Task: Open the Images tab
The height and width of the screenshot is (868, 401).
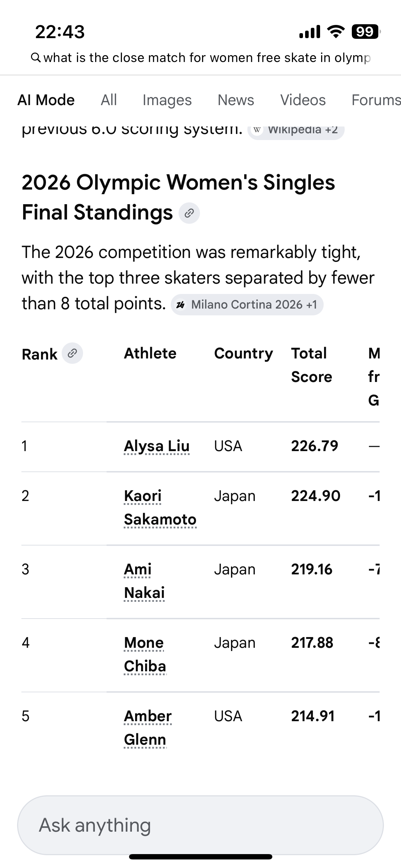Action: (x=167, y=100)
